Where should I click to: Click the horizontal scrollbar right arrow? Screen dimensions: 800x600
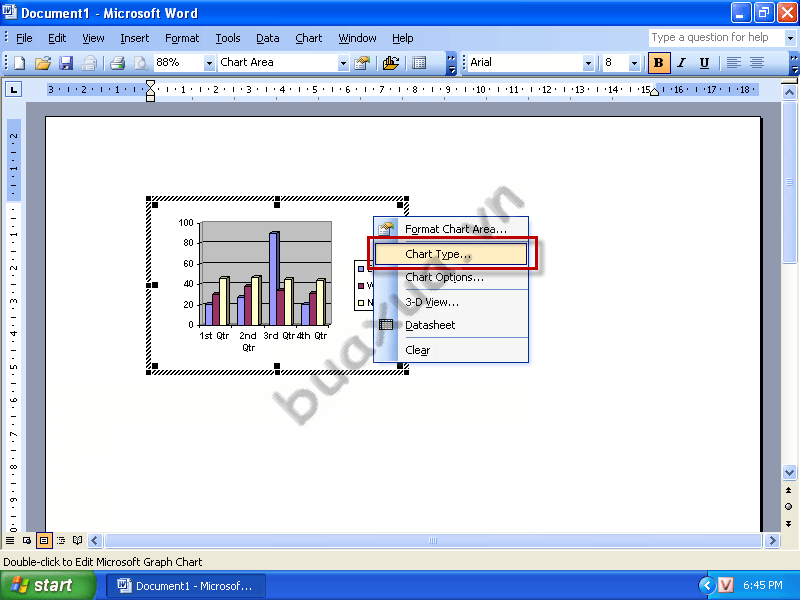pos(772,540)
